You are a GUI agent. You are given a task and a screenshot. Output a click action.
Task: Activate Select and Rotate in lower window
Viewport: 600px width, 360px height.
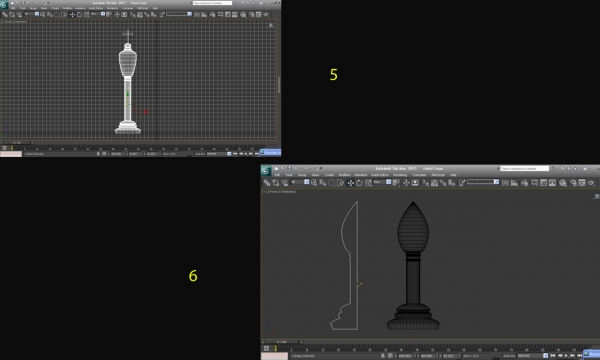pos(359,183)
